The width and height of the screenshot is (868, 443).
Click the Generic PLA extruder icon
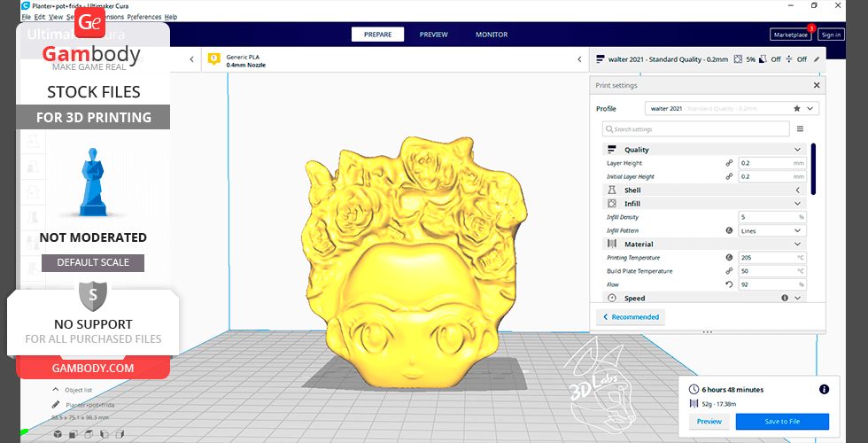tap(213, 59)
